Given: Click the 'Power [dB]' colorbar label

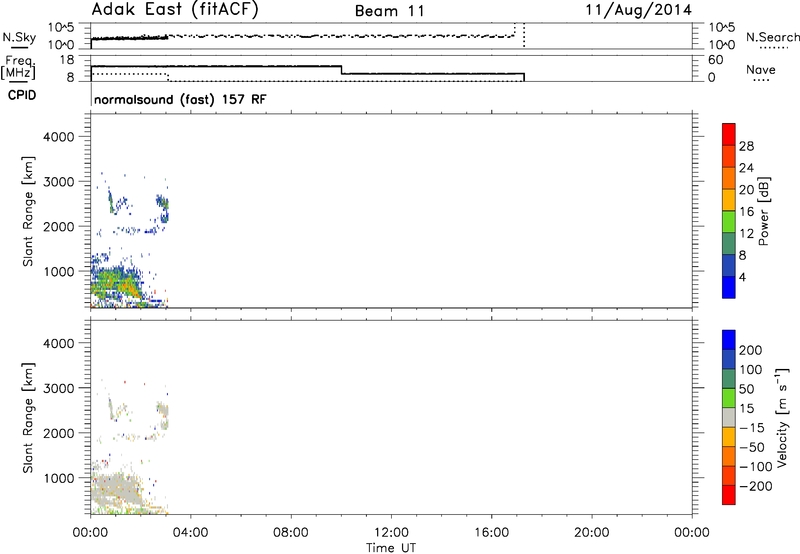Looking at the screenshot, I should coord(763,211).
